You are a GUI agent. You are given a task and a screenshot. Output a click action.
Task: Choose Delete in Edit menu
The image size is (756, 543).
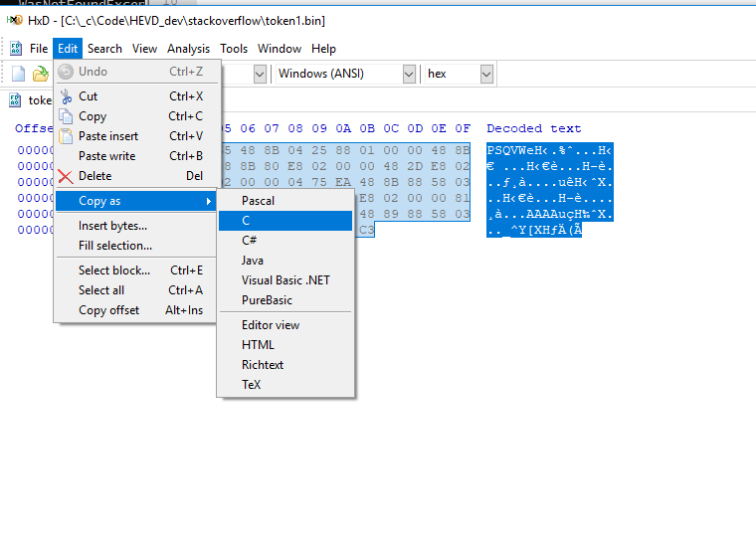(137, 176)
